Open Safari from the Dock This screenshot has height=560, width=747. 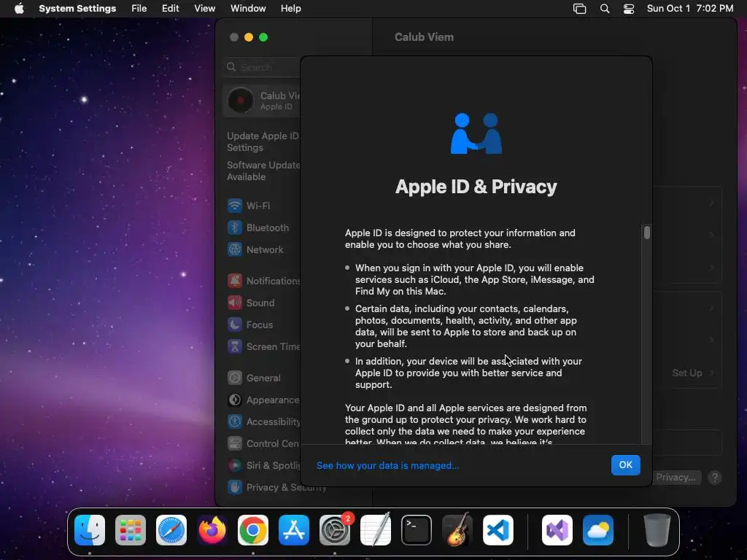pyautogui.click(x=171, y=530)
